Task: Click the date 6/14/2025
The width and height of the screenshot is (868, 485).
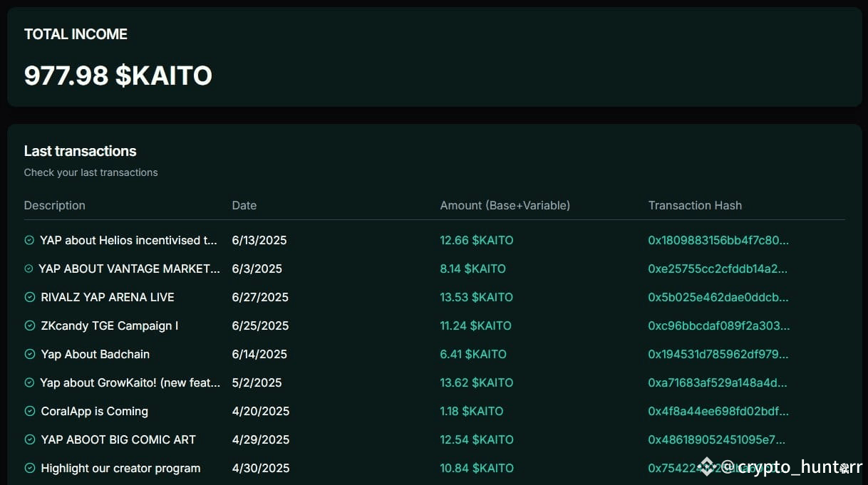Action: point(260,355)
